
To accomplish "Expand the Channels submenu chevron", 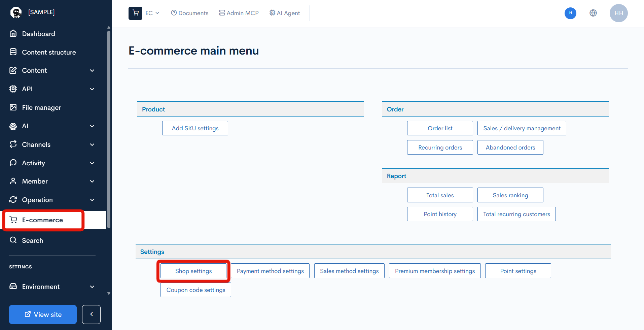I will point(92,144).
